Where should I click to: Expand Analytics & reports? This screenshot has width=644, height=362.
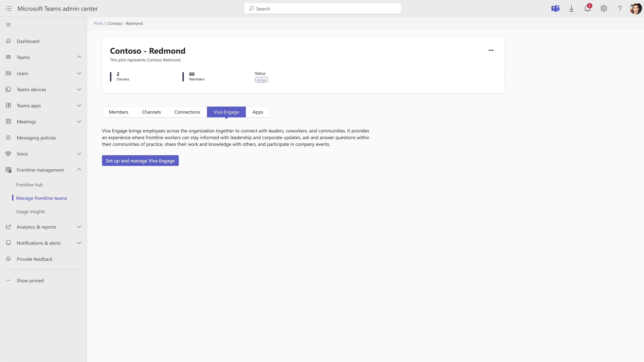(79, 227)
